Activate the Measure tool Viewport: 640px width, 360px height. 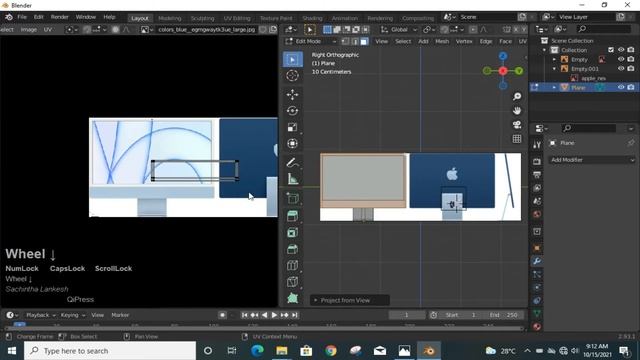[x=292, y=179]
